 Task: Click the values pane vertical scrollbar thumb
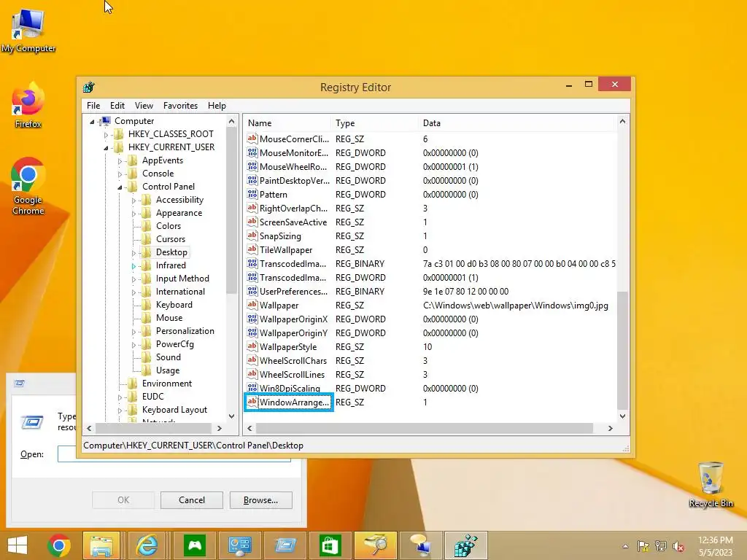coord(622,350)
